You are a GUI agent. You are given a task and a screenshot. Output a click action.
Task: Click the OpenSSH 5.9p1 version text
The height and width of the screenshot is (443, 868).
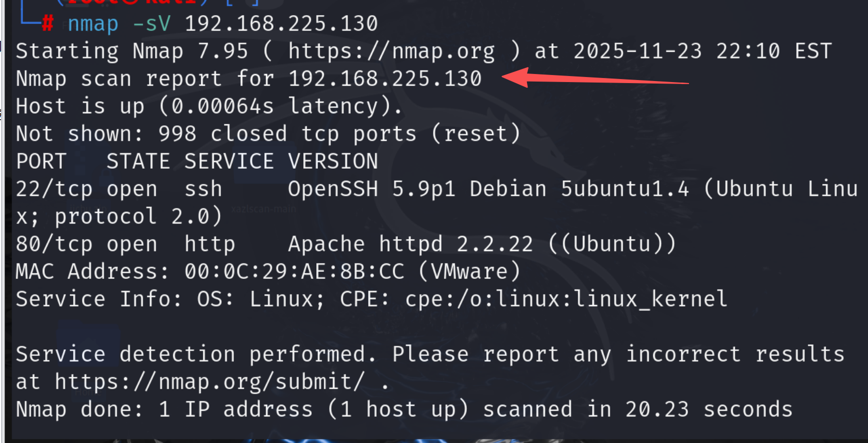(372, 189)
